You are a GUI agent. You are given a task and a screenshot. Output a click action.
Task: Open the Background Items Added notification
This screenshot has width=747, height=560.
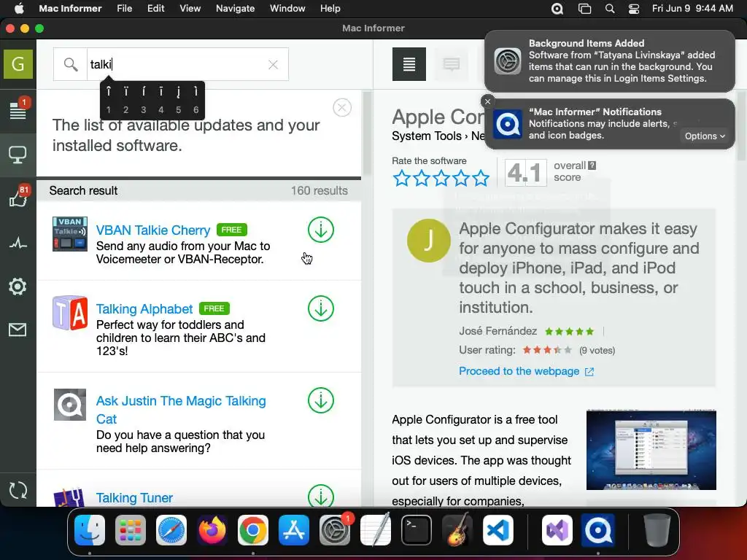coord(610,61)
